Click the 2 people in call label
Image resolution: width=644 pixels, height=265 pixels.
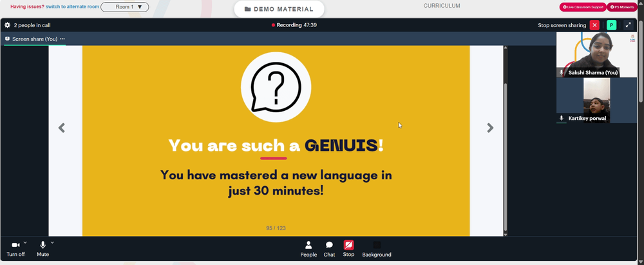[32, 25]
